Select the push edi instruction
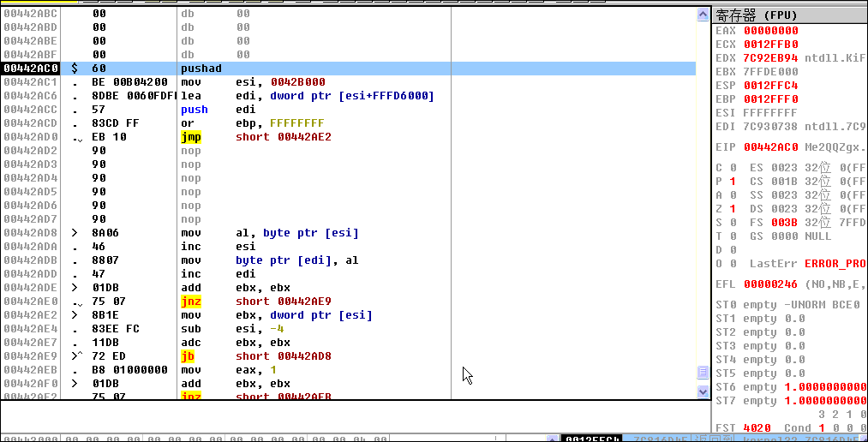Viewport: 868px width, 442px height. 218,110
